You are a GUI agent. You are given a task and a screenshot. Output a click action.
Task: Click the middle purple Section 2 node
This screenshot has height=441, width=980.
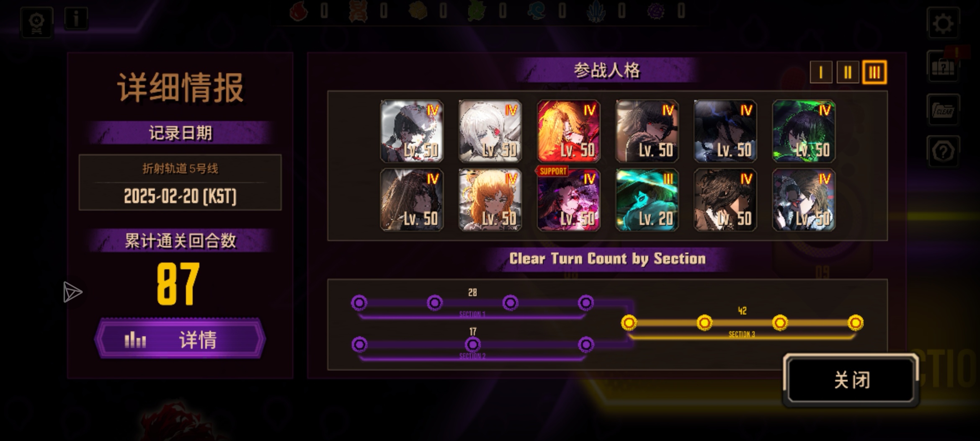point(472,345)
